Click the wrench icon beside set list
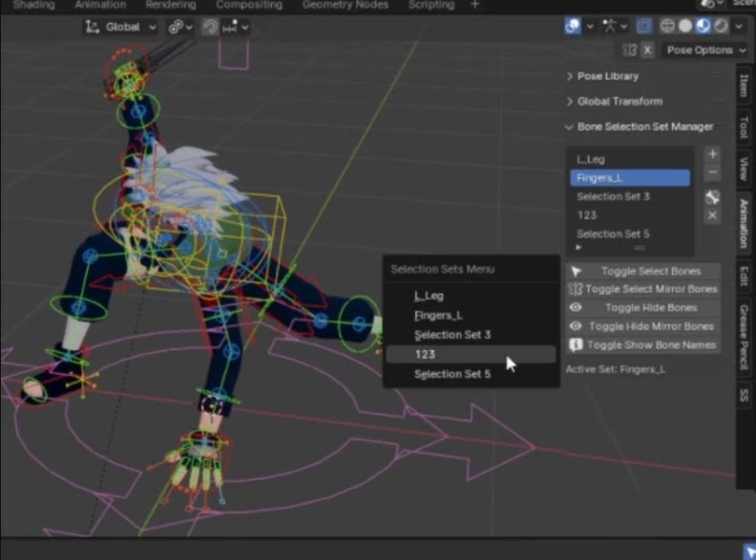The width and height of the screenshot is (756, 560). tap(713, 197)
